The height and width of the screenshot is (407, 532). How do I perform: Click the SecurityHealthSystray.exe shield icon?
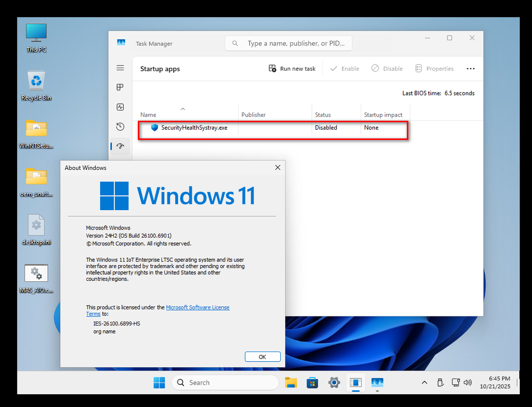(x=155, y=128)
